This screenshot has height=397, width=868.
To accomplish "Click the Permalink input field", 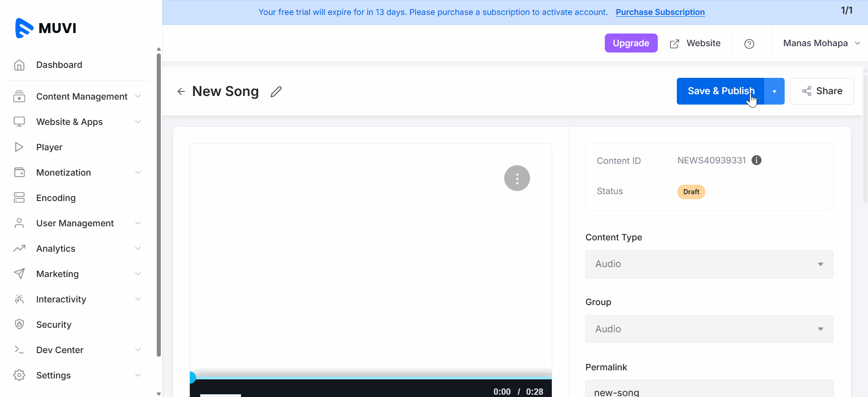I will click(x=709, y=391).
